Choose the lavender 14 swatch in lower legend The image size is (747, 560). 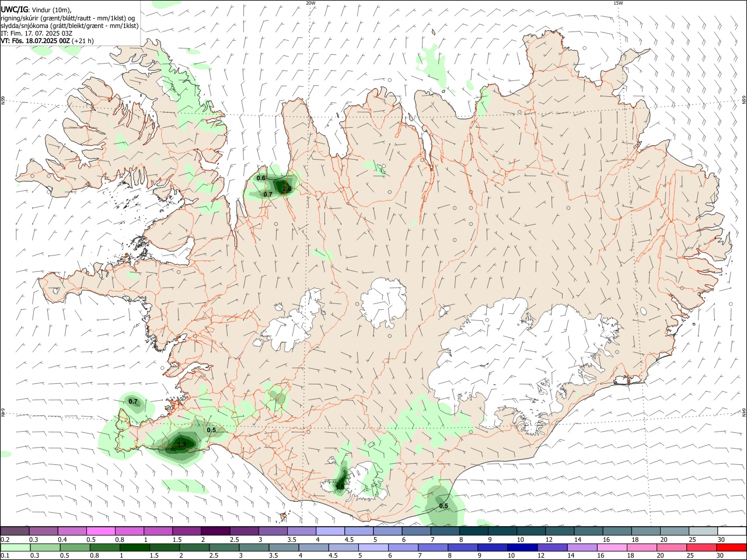581,548
